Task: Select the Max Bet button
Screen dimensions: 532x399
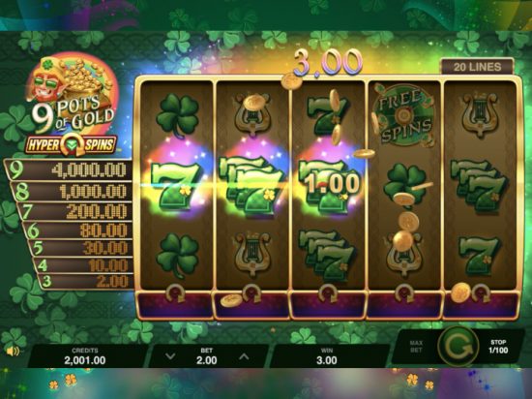Action: click(416, 347)
